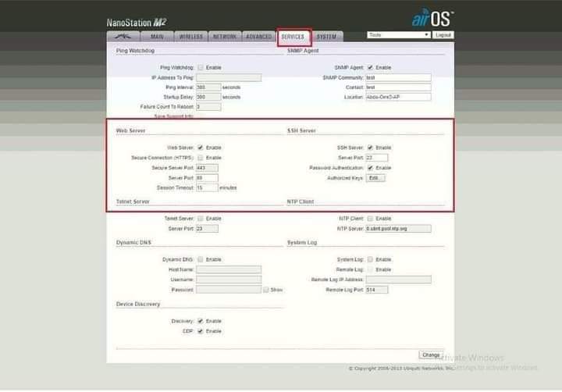Click the Logout button
Image resolution: width=562 pixels, height=392 pixels.
point(443,35)
